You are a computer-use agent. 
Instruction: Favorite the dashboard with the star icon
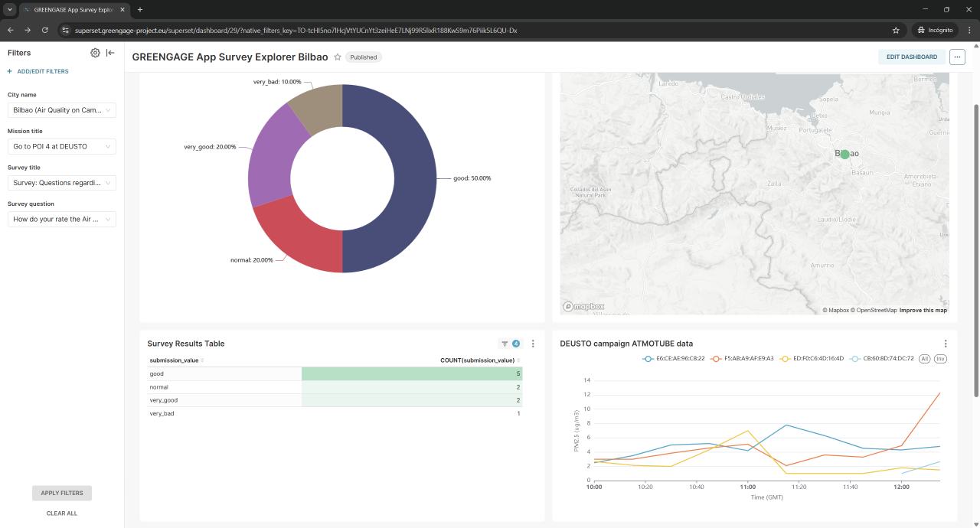coord(338,57)
